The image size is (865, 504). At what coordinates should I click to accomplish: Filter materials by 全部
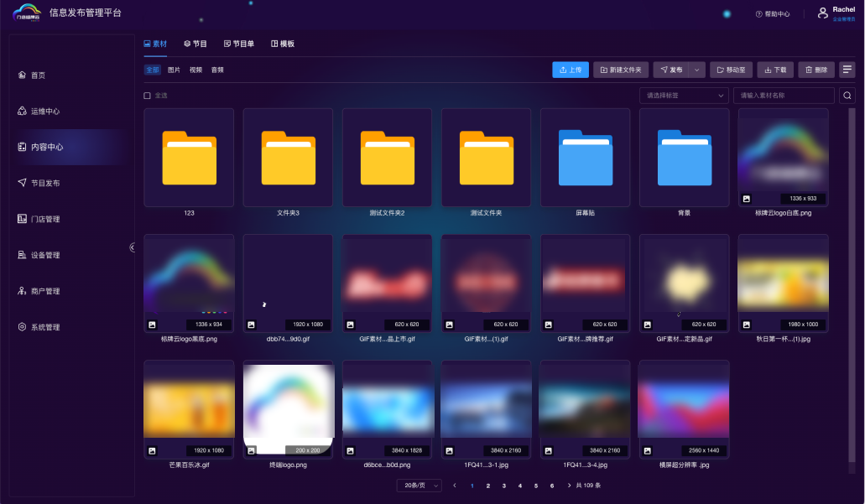(x=152, y=70)
